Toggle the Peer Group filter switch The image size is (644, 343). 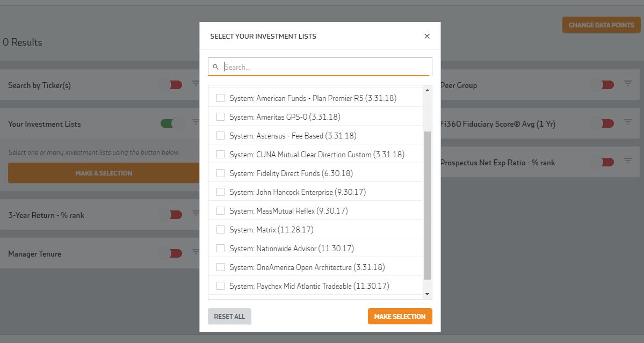click(x=602, y=85)
